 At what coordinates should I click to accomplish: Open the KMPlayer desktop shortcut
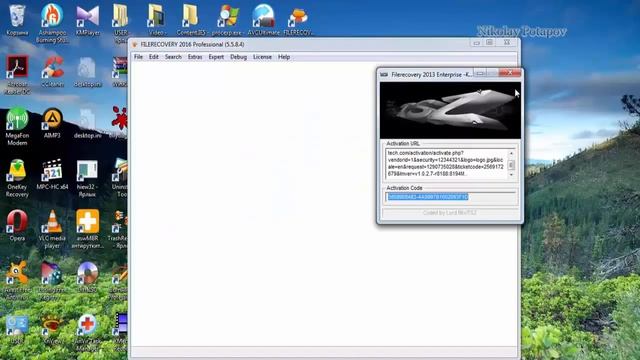pos(88,20)
